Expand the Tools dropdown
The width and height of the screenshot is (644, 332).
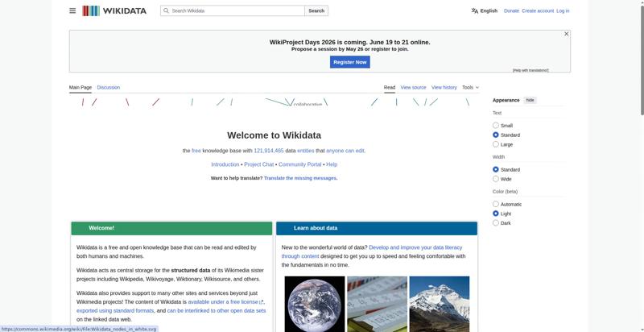coord(470,87)
